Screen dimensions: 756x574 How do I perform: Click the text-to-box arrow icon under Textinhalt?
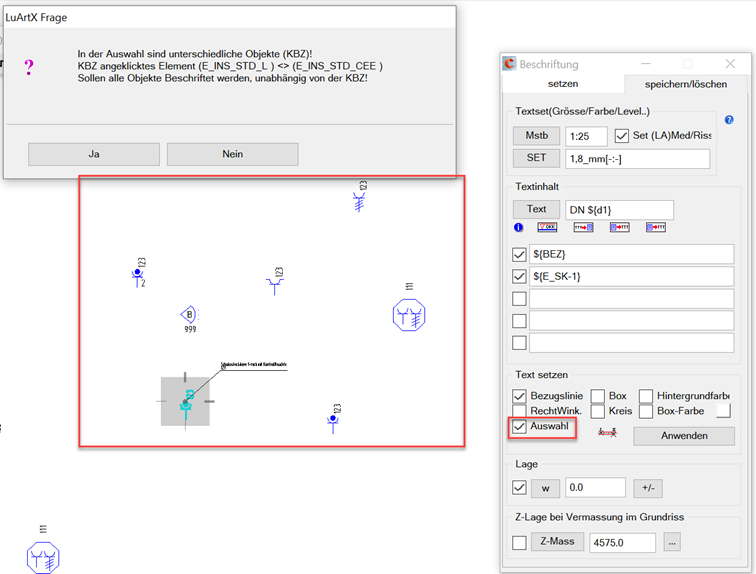point(583,227)
